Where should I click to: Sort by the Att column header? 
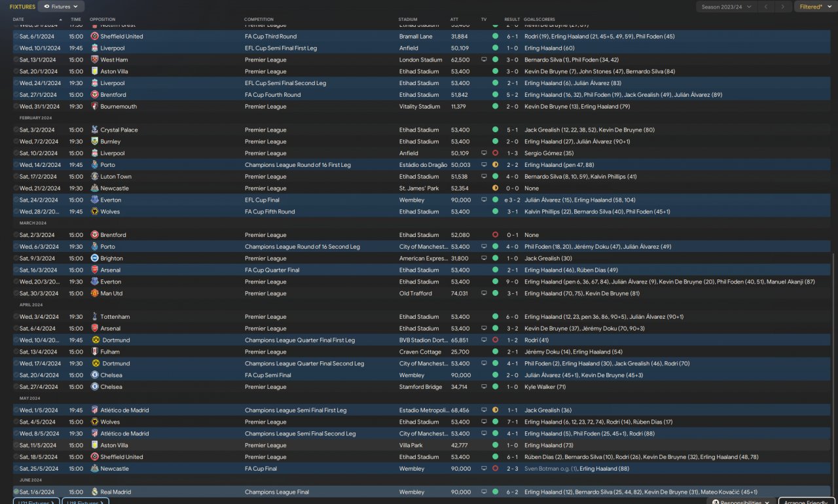click(454, 20)
